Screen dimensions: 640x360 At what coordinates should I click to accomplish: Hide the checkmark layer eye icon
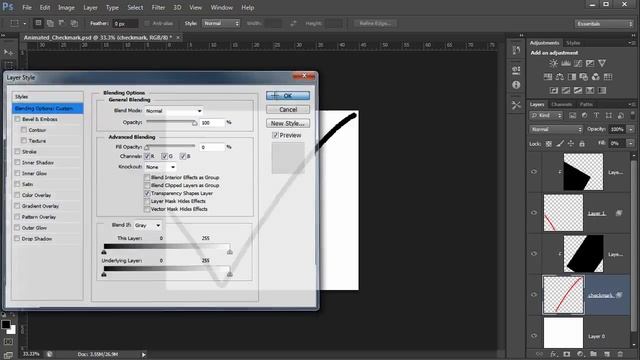point(534,295)
